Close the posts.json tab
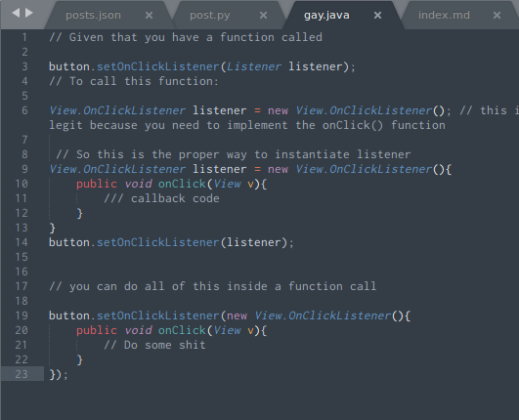 149,16
